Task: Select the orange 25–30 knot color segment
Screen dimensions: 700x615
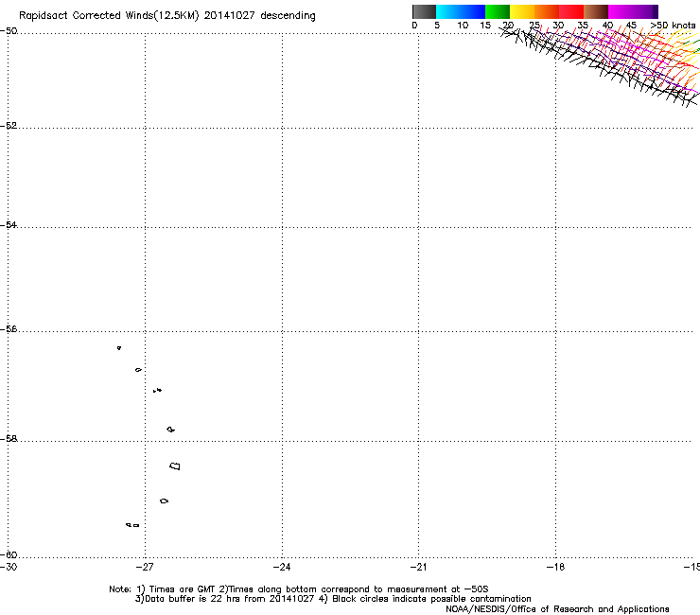Action: [547, 11]
